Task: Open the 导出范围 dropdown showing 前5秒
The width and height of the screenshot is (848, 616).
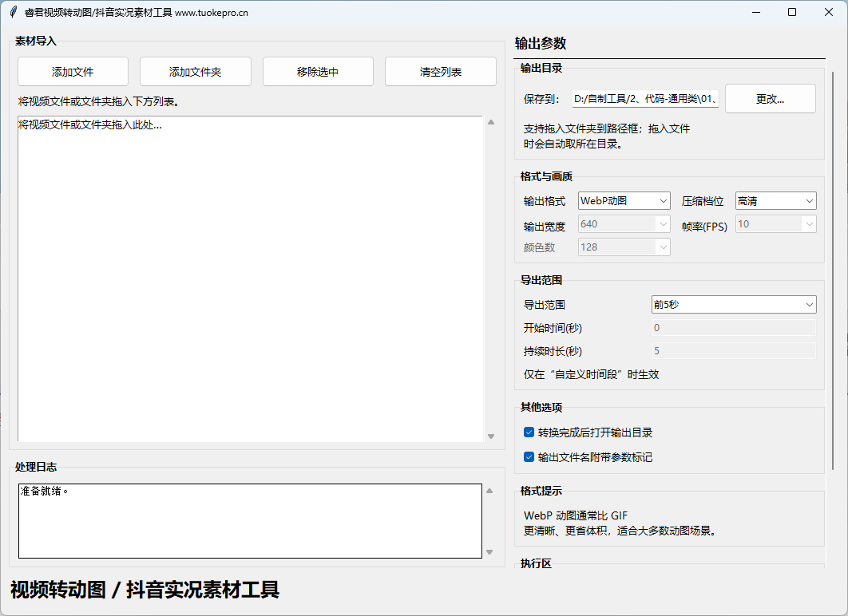Action: (x=733, y=305)
